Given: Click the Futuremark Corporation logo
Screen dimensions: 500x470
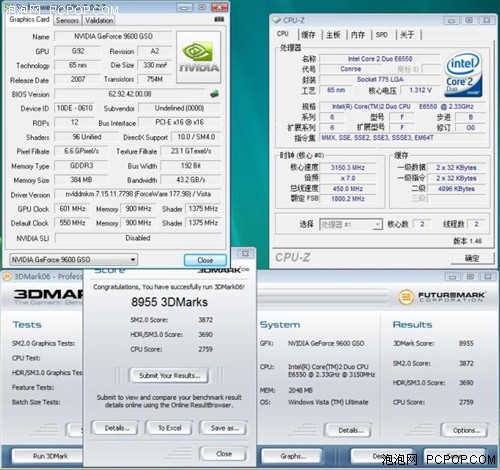Looking at the screenshot, I should click(x=442, y=296).
